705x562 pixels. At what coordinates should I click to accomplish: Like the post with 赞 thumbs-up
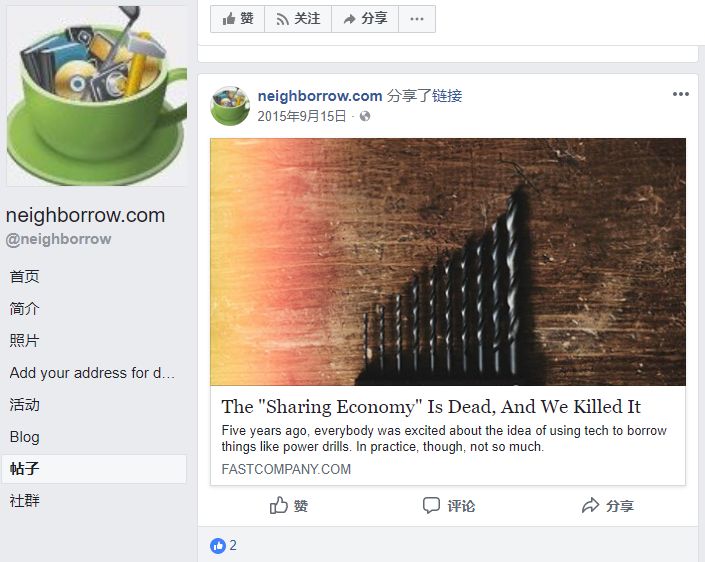pos(289,506)
